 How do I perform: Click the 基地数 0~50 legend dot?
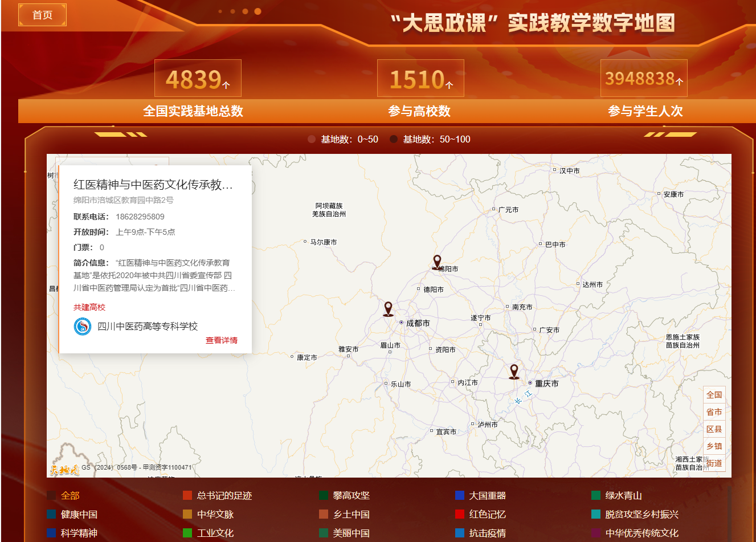point(312,139)
